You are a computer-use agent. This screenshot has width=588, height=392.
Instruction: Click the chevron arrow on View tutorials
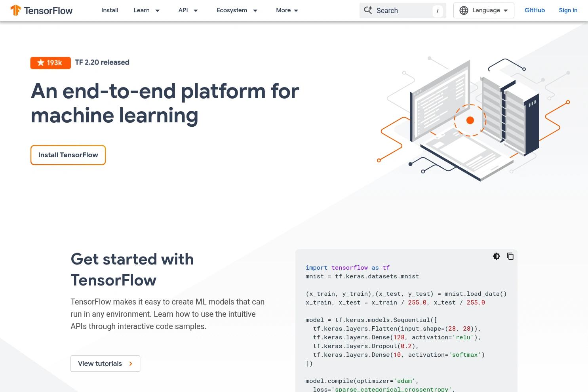click(x=131, y=363)
